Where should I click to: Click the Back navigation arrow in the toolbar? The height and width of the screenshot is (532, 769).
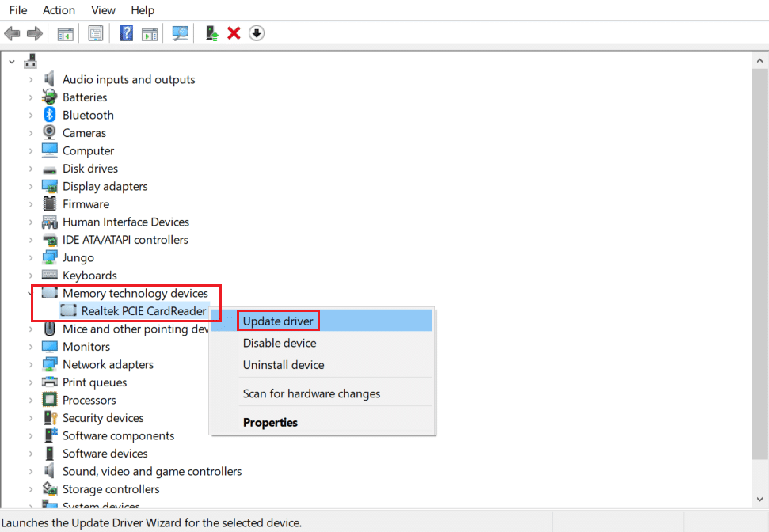tap(12, 32)
